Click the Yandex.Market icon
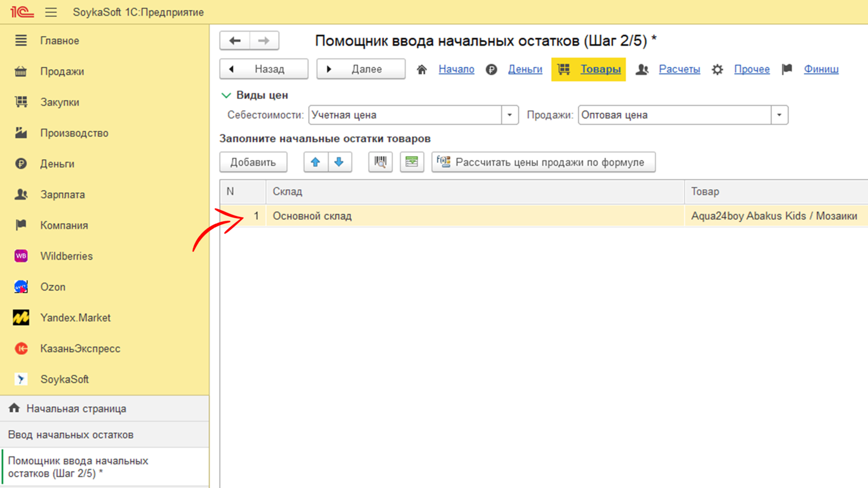This screenshot has width=868, height=488. 21,317
